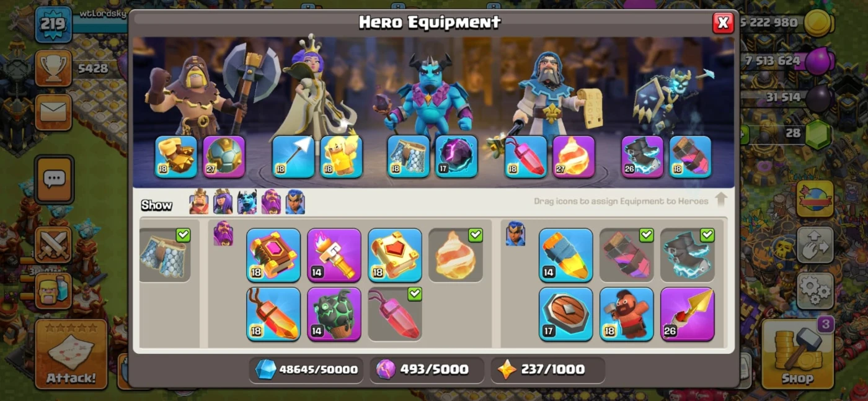
Task: Toggle the checked Henchmen Puppet chainmail item
Action: pyautogui.click(x=165, y=255)
